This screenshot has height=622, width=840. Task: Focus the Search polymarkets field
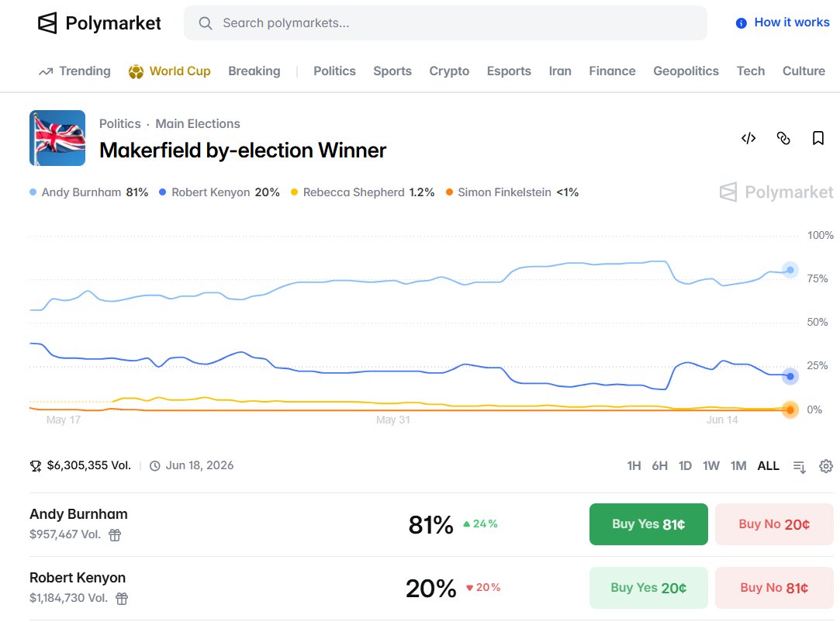445,23
